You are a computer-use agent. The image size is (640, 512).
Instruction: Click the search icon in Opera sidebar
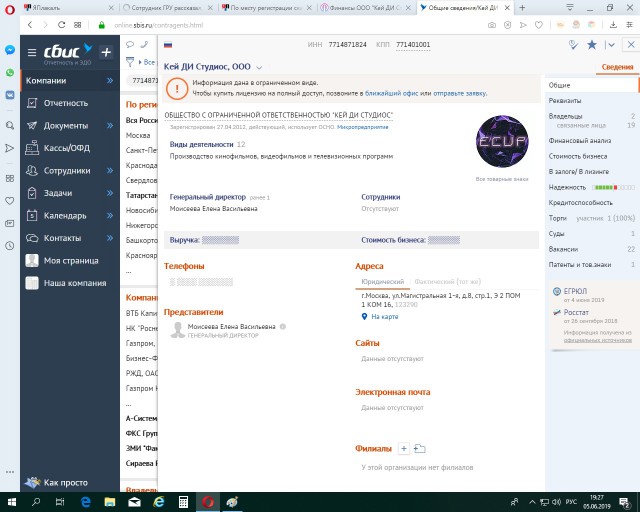[10, 125]
